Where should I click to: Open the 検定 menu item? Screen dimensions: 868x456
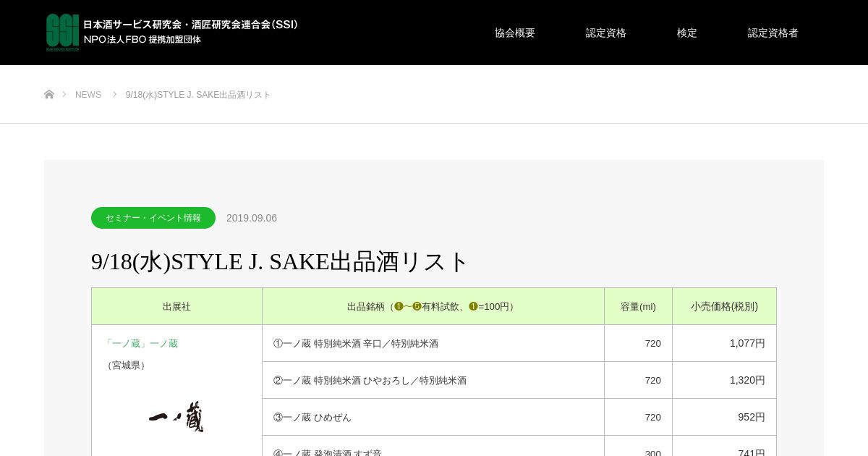click(x=687, y=33)
